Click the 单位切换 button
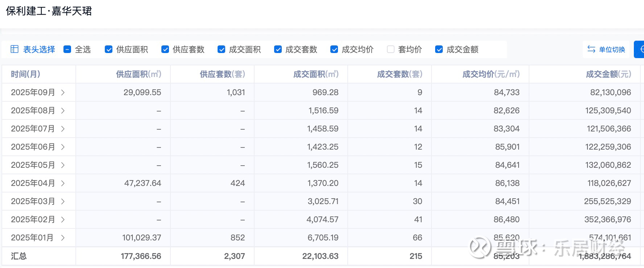 pyautogui.click(x=611, y=49)
